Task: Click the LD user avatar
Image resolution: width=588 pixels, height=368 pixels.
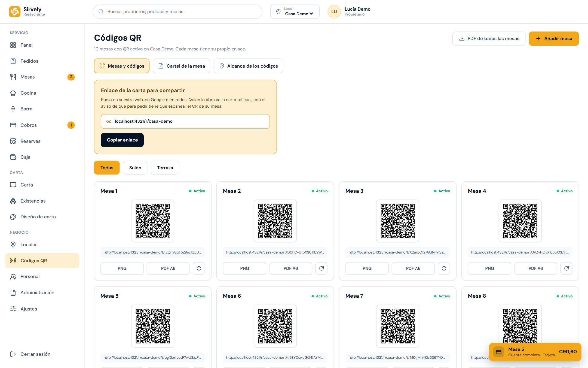Action: (x=334, y=12)
